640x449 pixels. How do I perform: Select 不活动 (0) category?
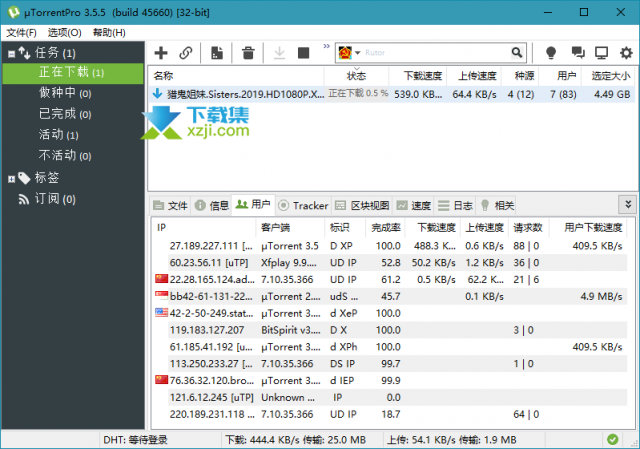point(64,156)
